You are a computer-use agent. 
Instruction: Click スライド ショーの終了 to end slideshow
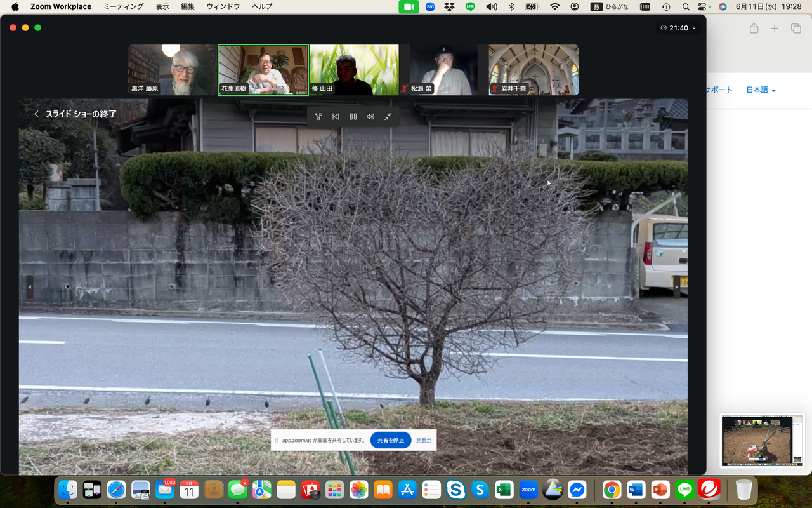point(75,114)
